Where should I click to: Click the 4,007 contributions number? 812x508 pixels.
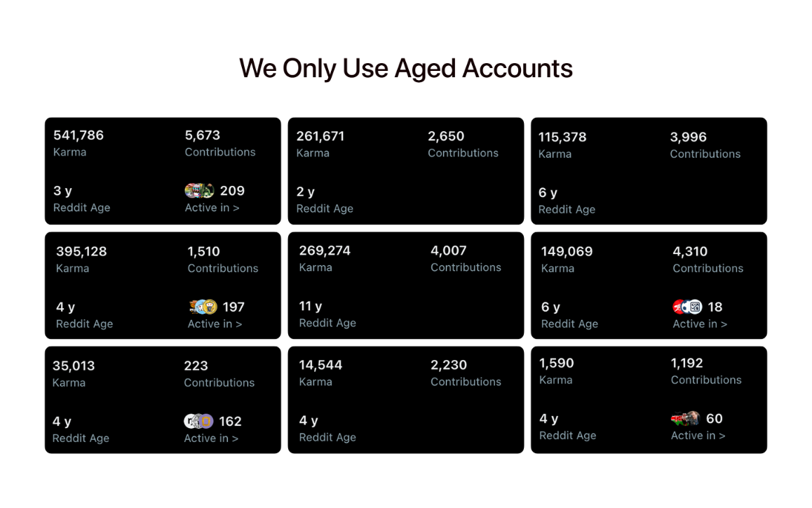(449, 251)
